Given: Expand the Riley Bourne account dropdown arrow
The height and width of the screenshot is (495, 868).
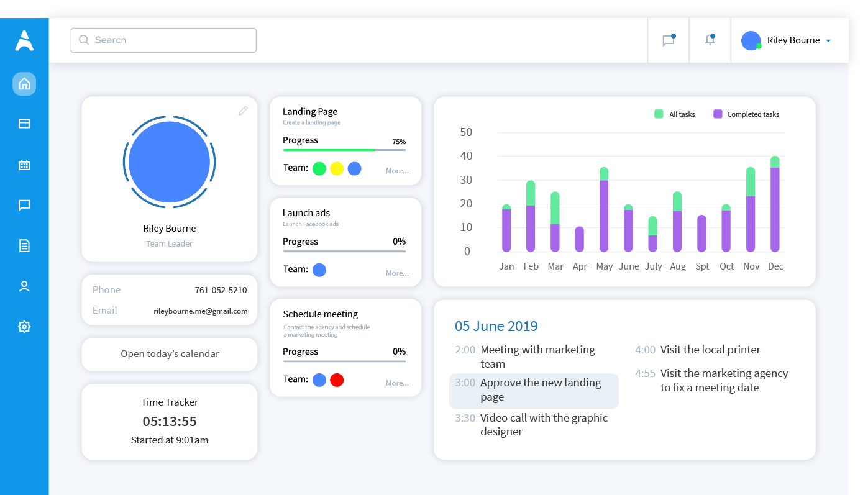Looking at the screenshot, I should [x=828, y=41].
